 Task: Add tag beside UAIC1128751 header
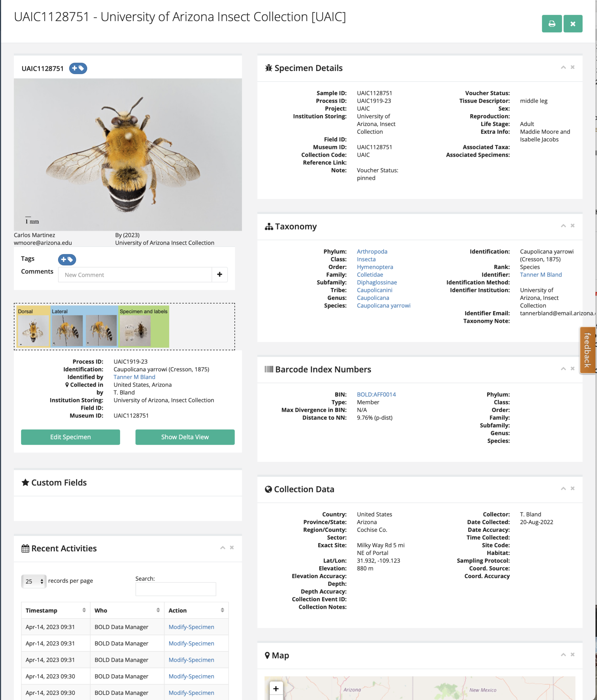point(78,68)
